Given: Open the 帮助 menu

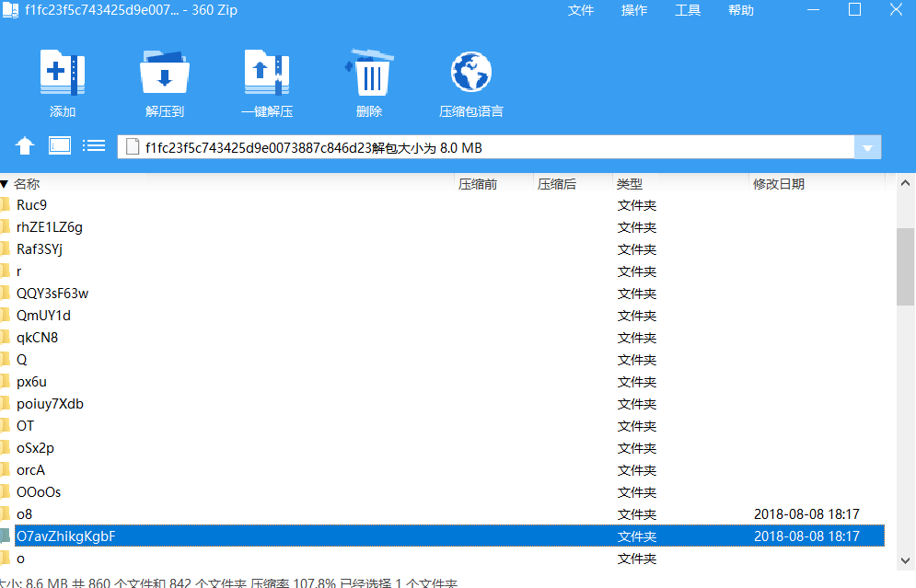Looking at the screenshot, I should pos(741,10).
